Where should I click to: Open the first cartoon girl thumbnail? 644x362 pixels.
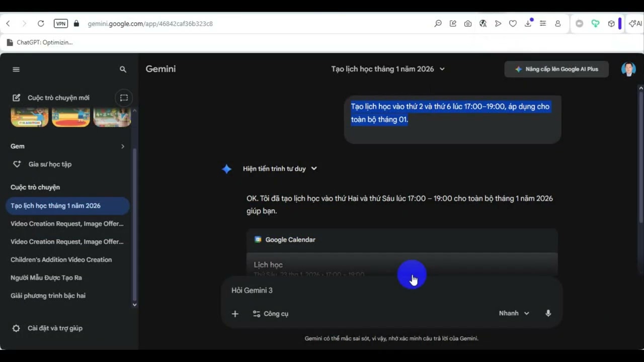click(x=30, y=117)
